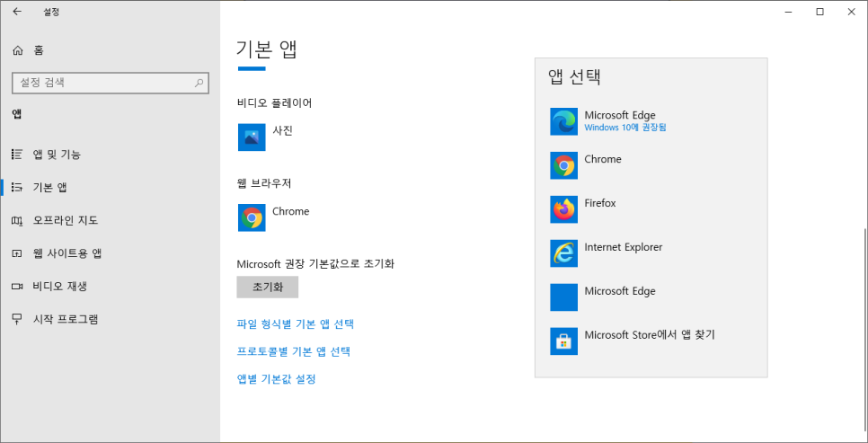
Task: Choose the blank blue Microsoft Edge icon
Action: click(x=564, y=297)
